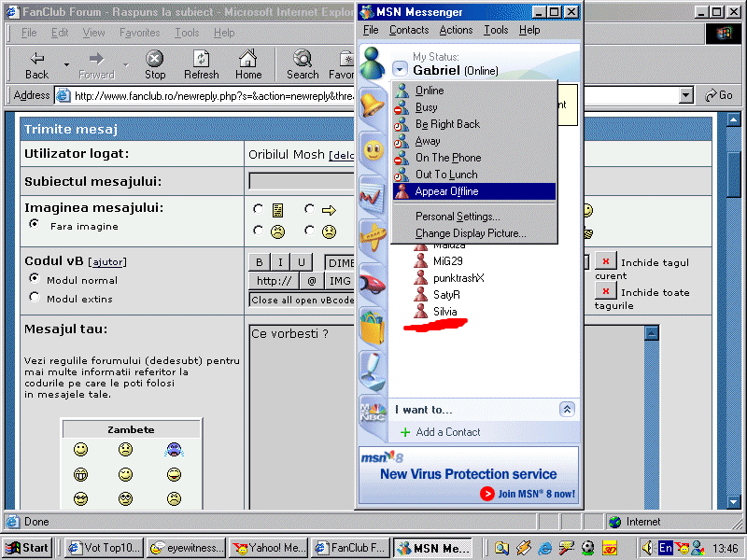
Task: Open the red car tab in MSN sidebar
Action: coord(373,283)
